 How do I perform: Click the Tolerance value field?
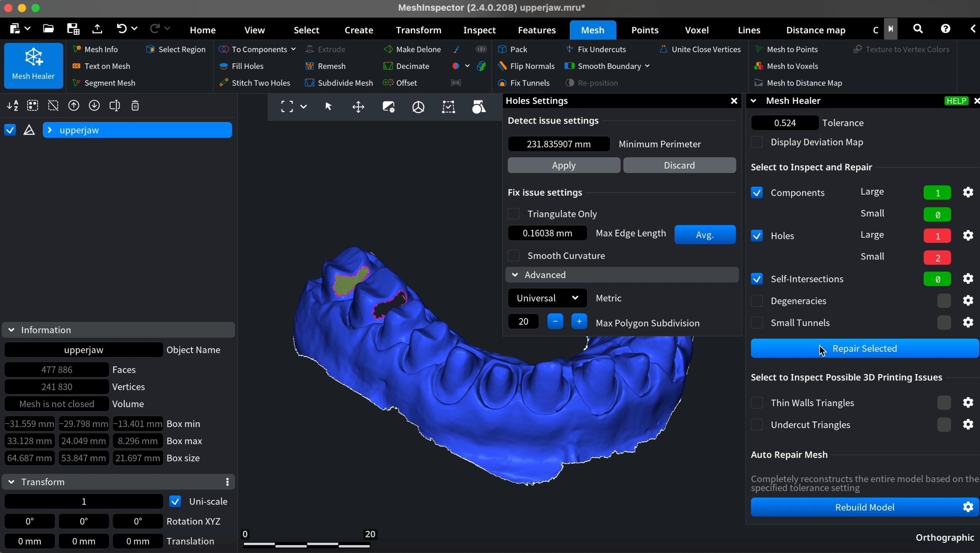[785, 123]
